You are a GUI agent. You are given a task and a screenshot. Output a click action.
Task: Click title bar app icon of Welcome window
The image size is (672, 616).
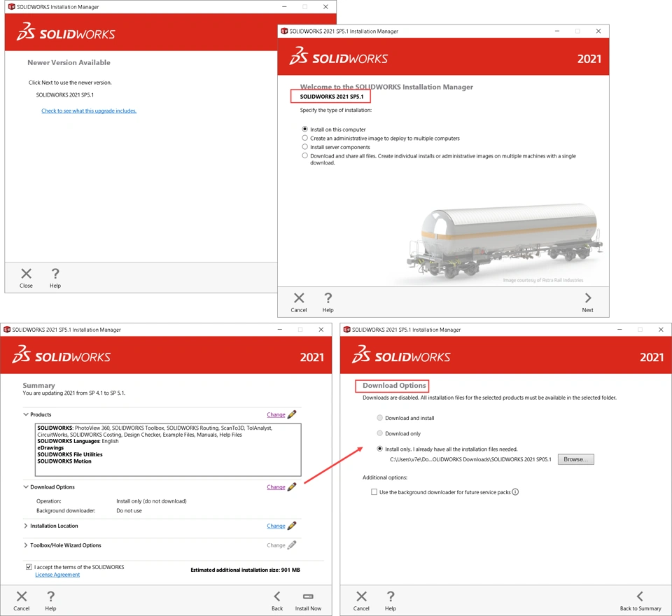284,31
